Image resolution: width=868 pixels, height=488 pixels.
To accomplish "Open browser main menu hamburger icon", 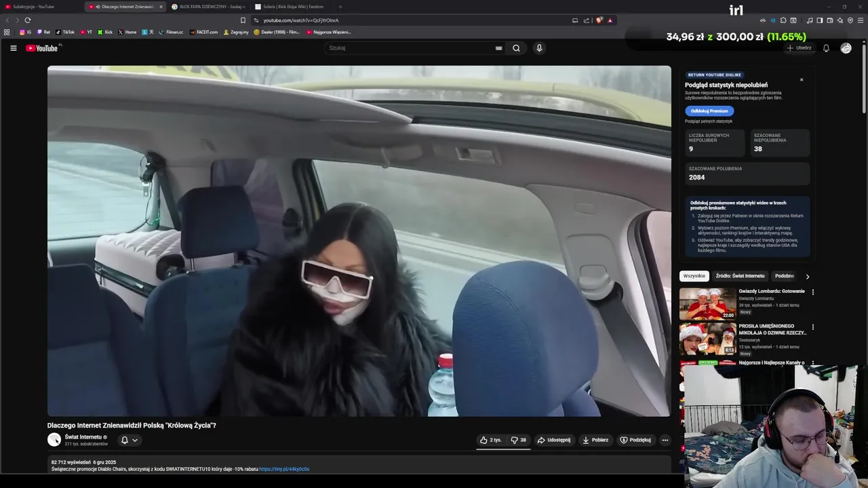I will pyautogui.click(x=861, y=20).
